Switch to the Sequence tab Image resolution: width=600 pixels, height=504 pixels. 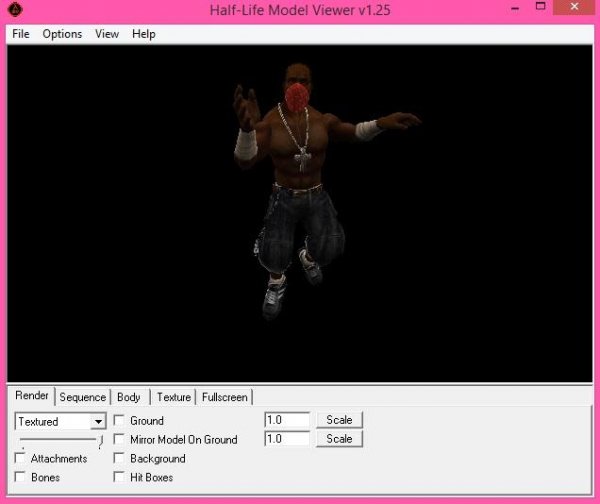(83, 397)
